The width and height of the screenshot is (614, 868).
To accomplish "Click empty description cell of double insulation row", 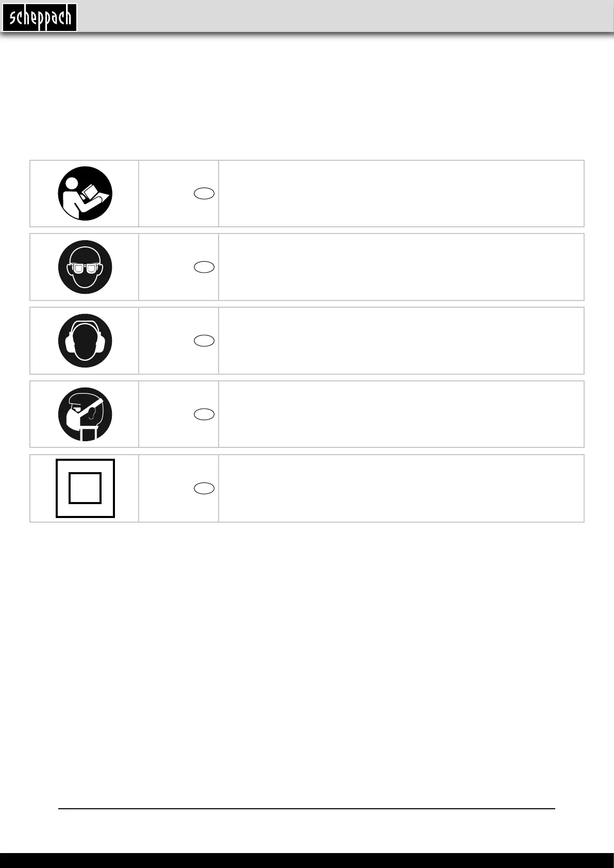I will point(401,488).
